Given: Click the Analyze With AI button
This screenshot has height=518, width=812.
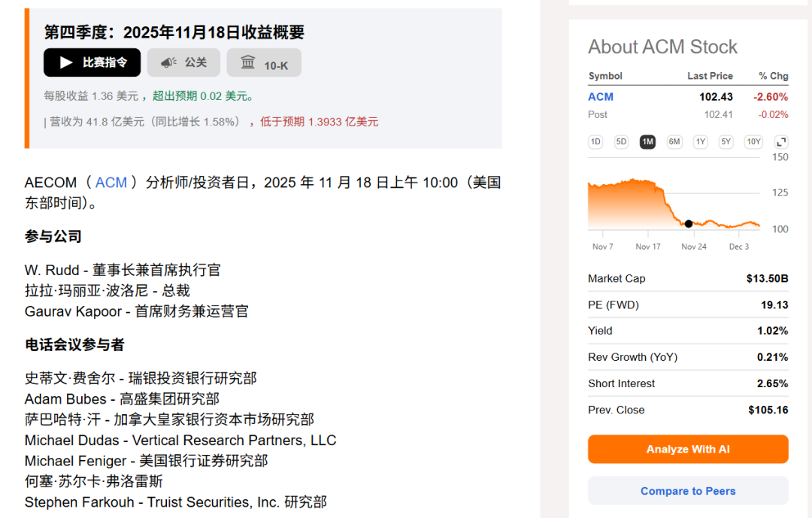Looking at the screenshot, I should [x=688, y=449].
